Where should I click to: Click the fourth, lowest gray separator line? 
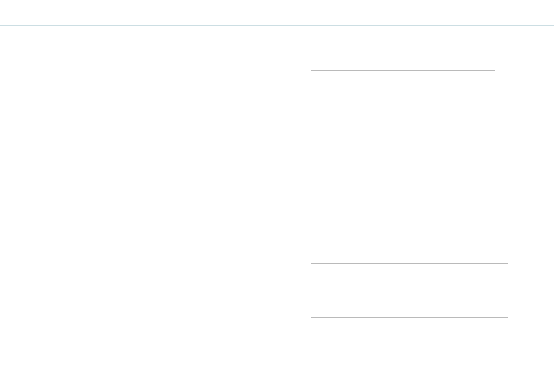click(x=409, y=317)
